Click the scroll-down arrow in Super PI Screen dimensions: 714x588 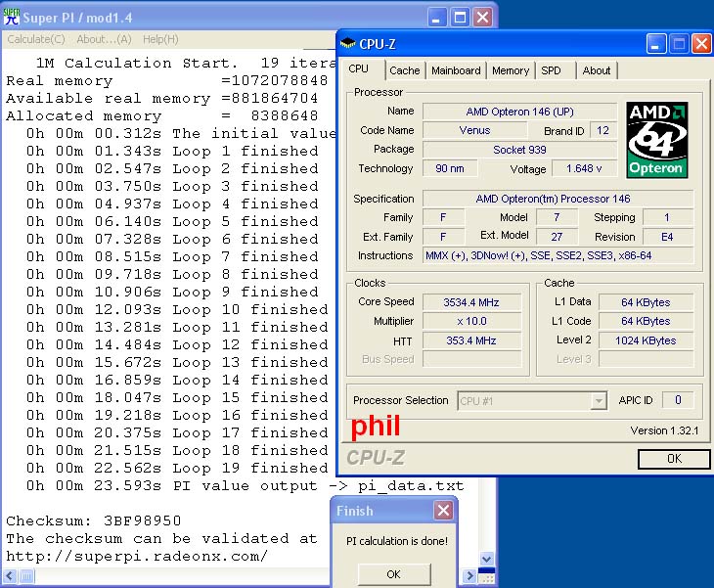click(x=486, y=559)
